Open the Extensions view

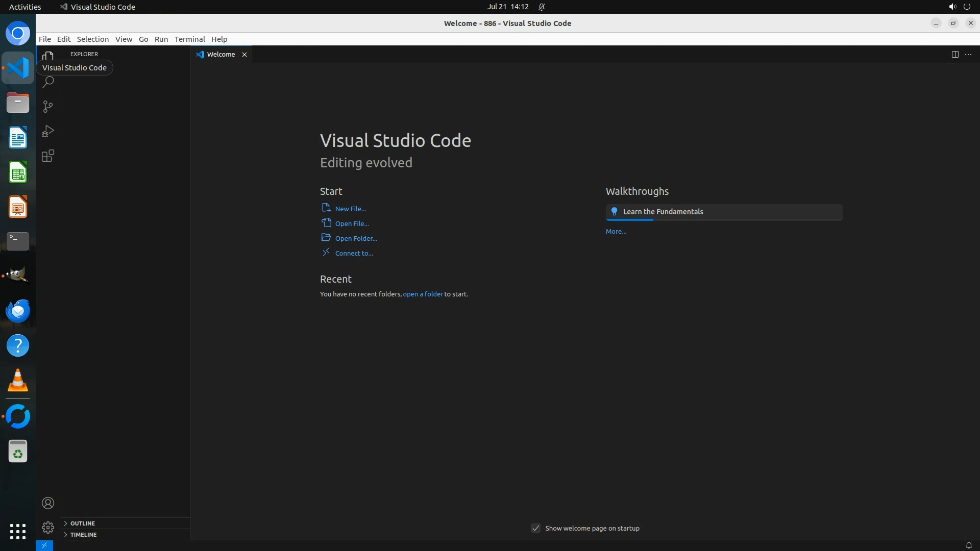[48, 156]
